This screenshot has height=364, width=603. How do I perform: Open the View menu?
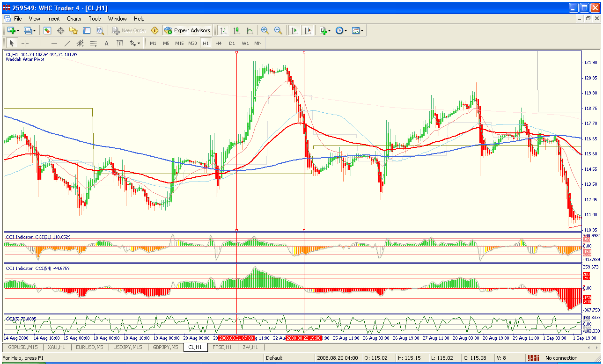pos(34,19)
